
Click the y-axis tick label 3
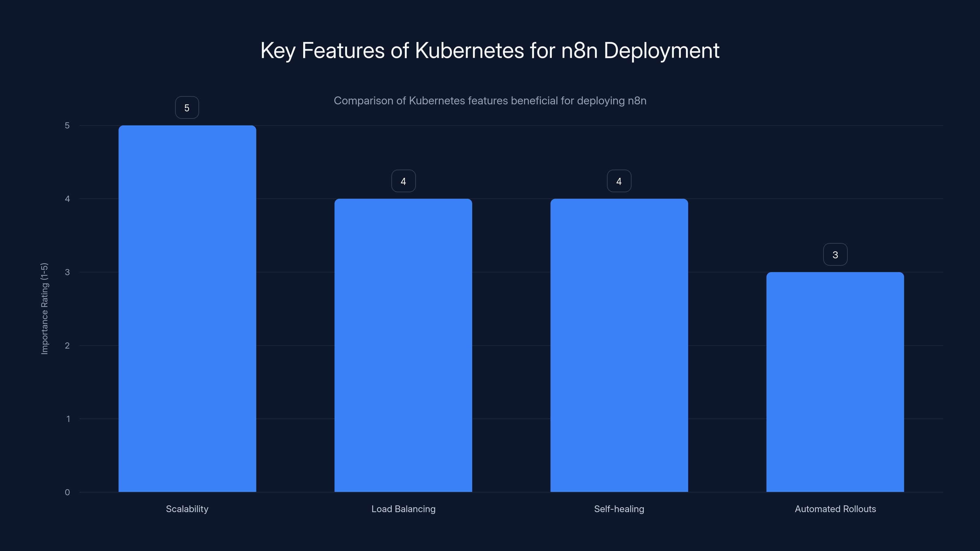tap(67, 272)
